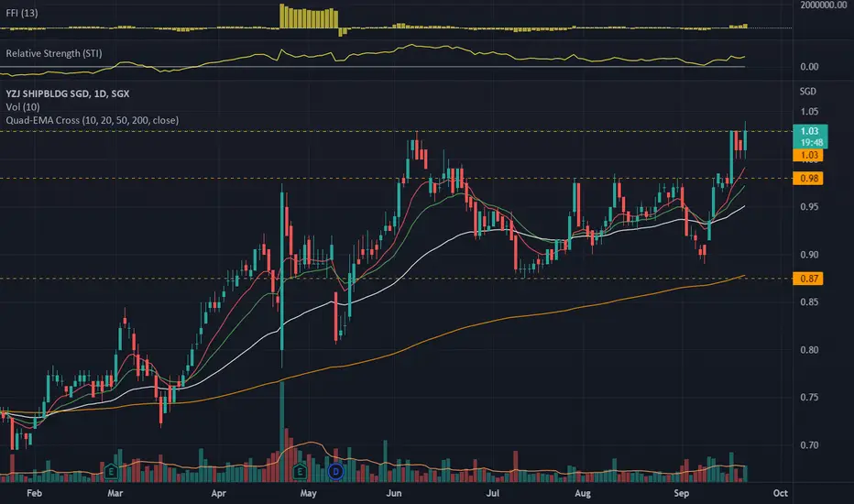Screen dimensions: 854x504
Task: Click the Aug label on time axis
Action: [x=583, y=493]
